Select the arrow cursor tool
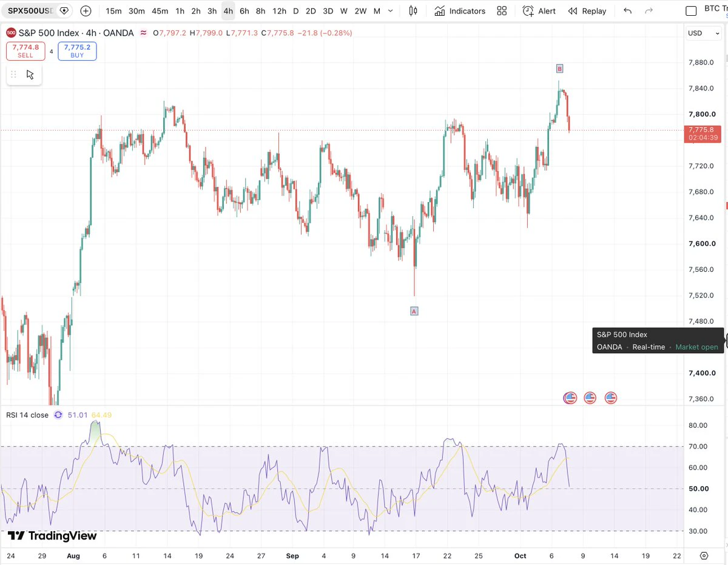This screenshot has width=728, height=565. click(30, 75)
